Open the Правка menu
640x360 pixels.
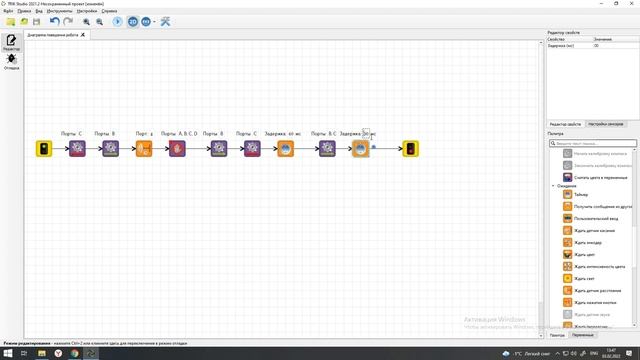[x=24, y=11]
